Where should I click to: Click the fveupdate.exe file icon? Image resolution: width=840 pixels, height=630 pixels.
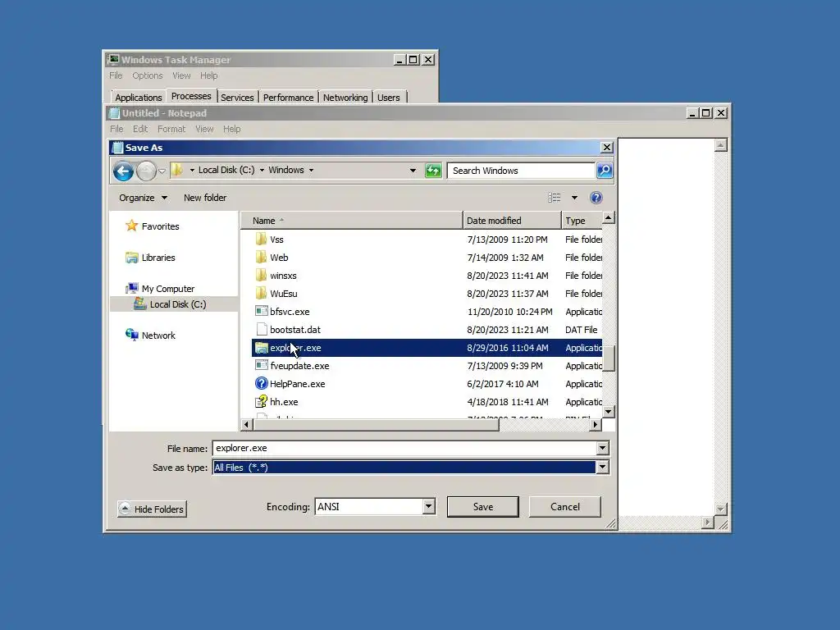(261, 365)
